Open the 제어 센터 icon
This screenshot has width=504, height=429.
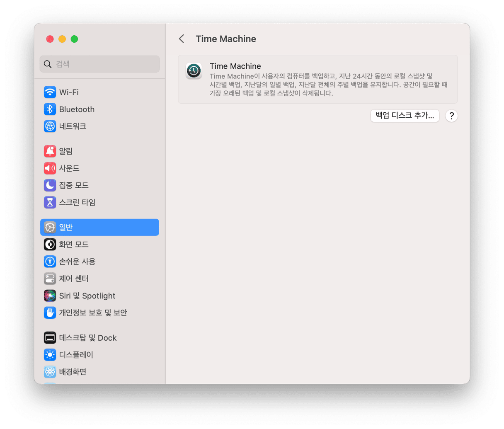pyautogui.click(x=50, y=279)
